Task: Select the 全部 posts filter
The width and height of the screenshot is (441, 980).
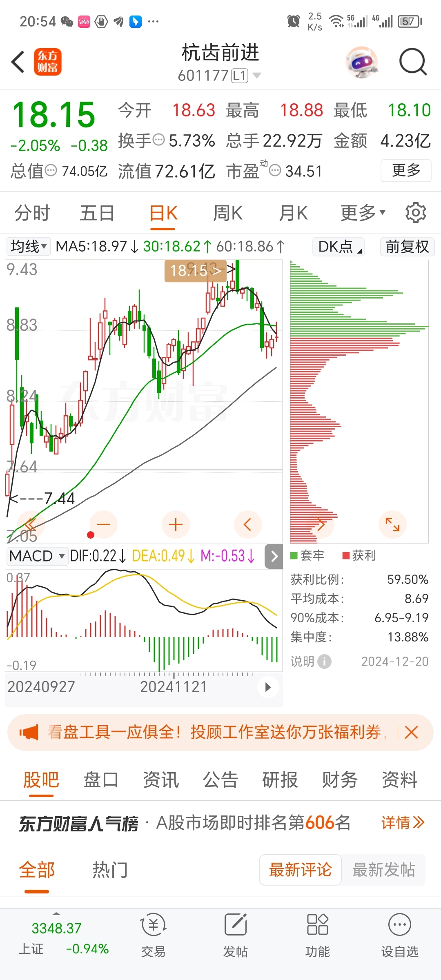Action: [x=37, y=870]
